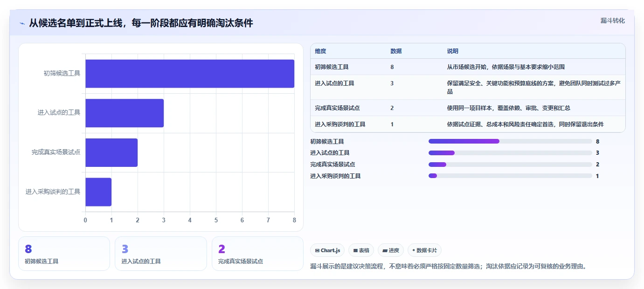Click the 完成真实场景试点 chart bar
Image resolution: width=644 pixels, height=289 pixels.
[111, 152]
